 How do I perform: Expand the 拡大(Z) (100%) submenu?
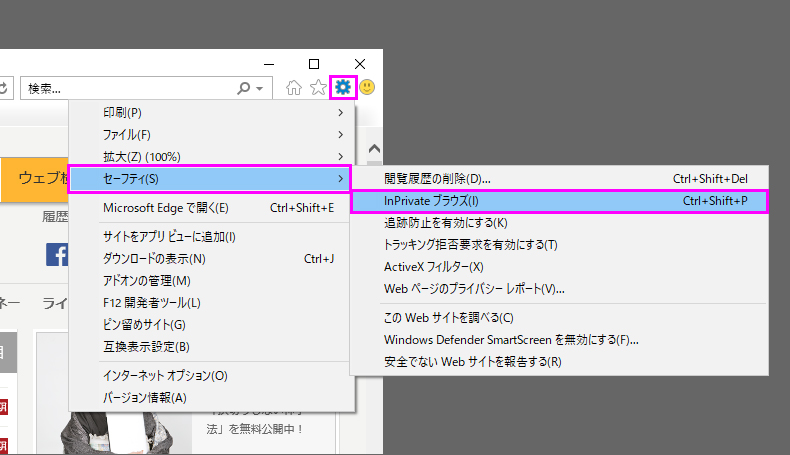(x=210, y=157)
